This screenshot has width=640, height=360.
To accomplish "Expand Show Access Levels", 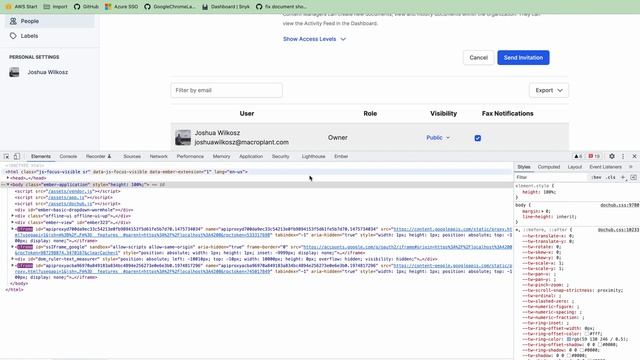I will pos(314,39).
